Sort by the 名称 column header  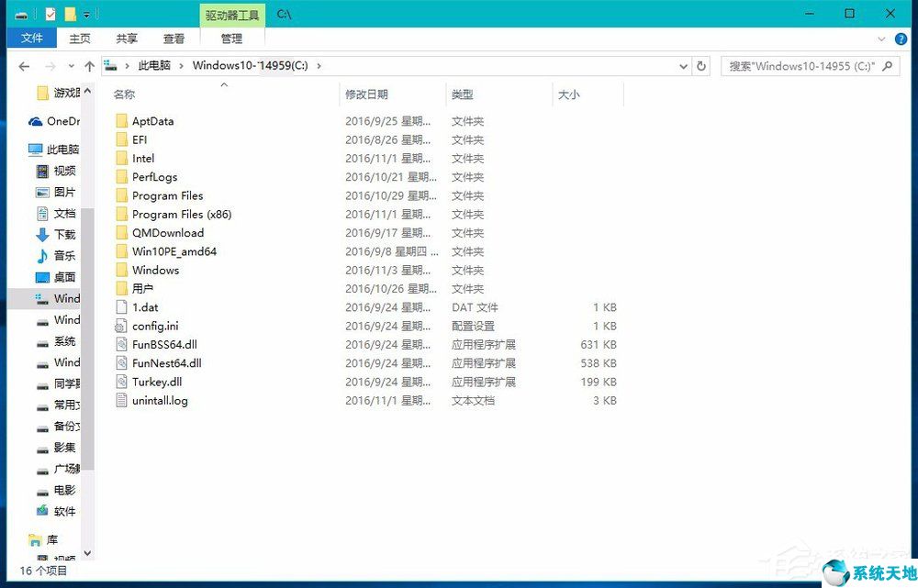click(124, 94)
